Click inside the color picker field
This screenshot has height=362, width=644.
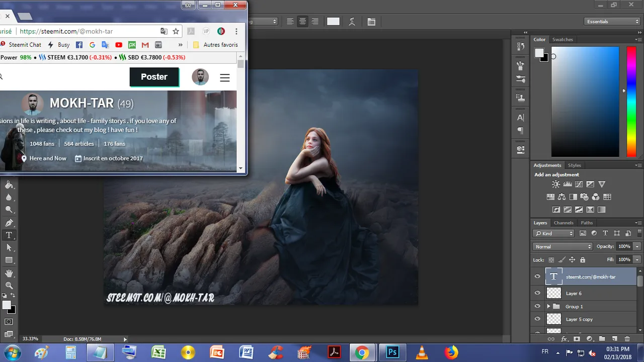[x=585, y=102]
